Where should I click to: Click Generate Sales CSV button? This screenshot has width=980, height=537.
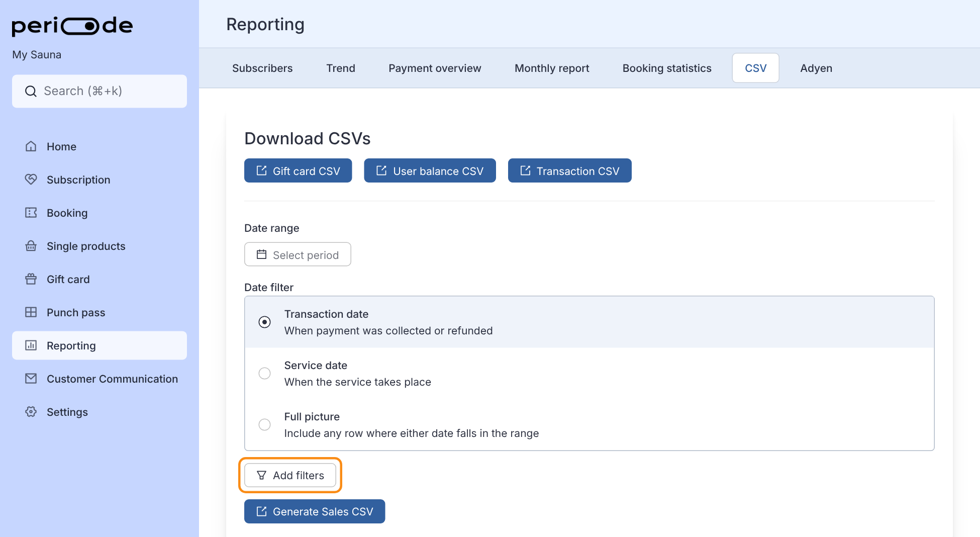pos(315,511)
